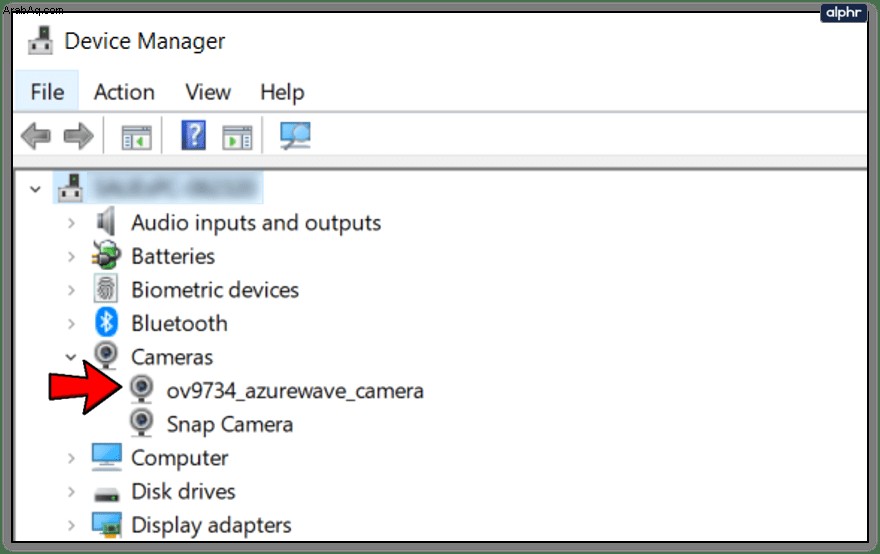The width and height of the screenshot is (880, 554).
Task: Click the Display adapters icon
Action: [106, 525]
